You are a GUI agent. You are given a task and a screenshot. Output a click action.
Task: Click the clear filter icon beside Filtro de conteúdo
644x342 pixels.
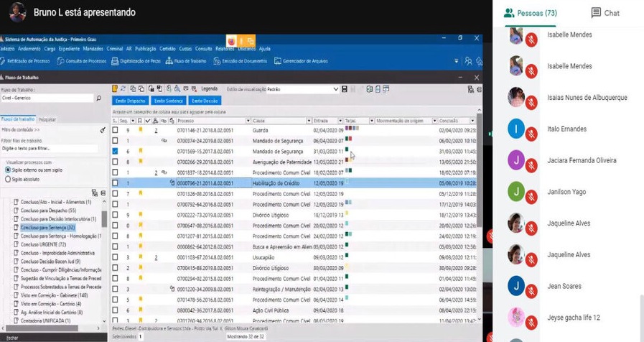click(x=103, y=130)
